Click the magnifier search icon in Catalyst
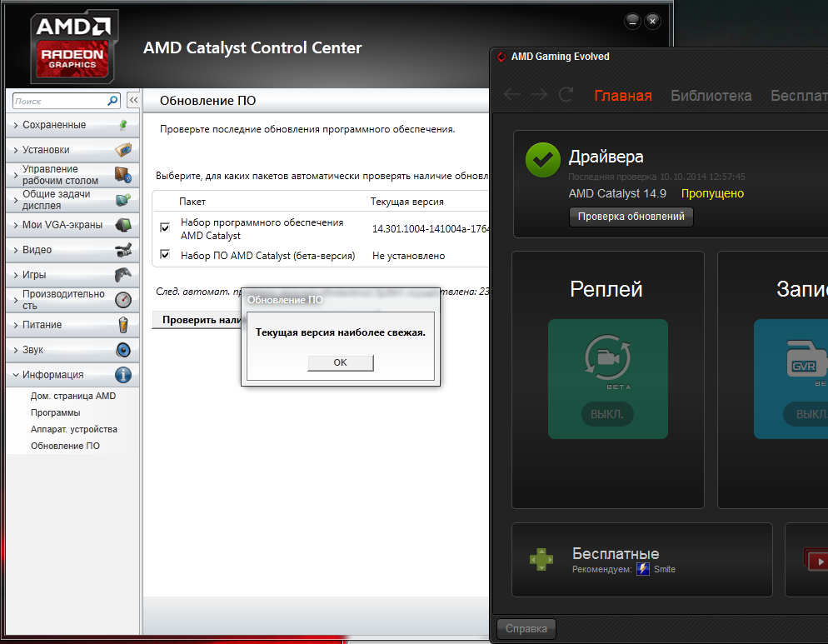The width and height of the screenshot is (828, 644). click(x=112, y=100)
